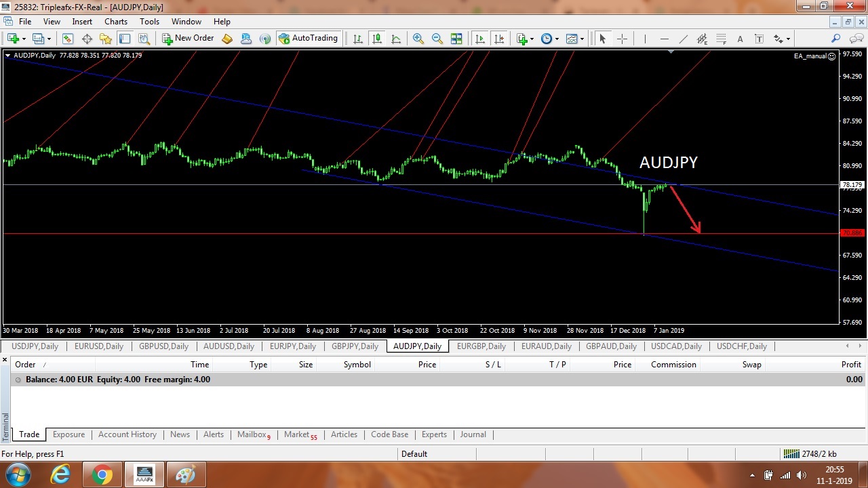Select the Vertical Line drawing tool

coord(645,39)
